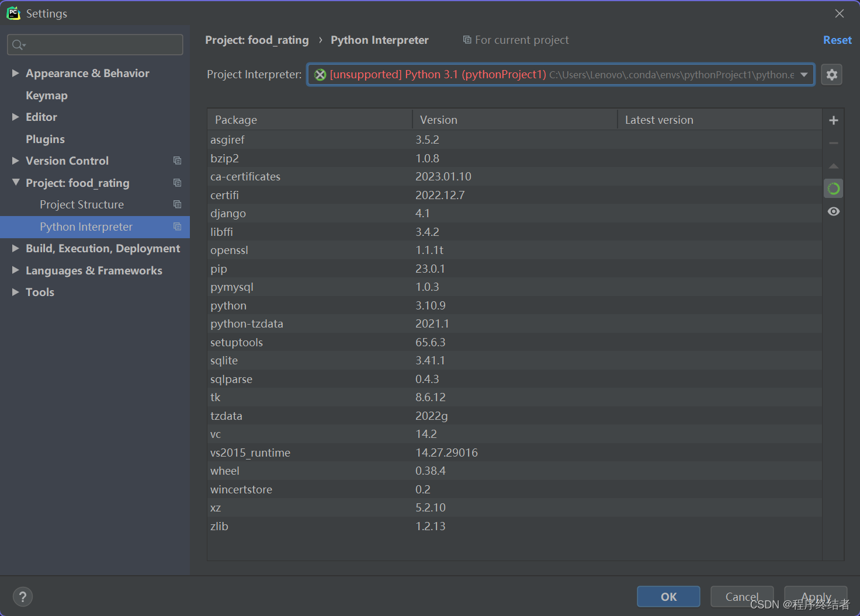Click the upgrade package arrow icon
Screen dimensions: 860x616
(x=834, y=166)
